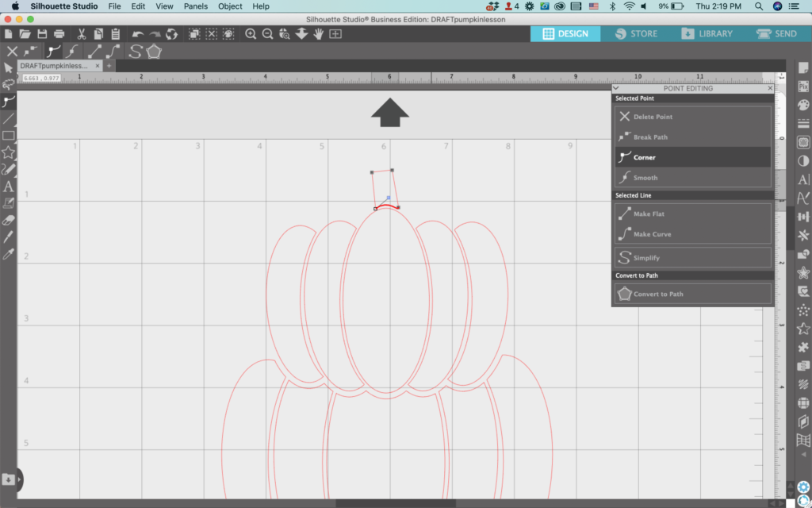This screenshot has width=812, height=508.
Task: Open the File menu
Action: point(114,6)
